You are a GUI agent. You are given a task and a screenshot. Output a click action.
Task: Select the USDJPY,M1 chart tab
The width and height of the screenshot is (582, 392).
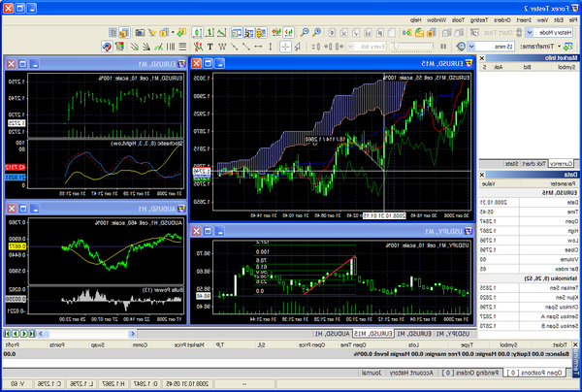453,334
